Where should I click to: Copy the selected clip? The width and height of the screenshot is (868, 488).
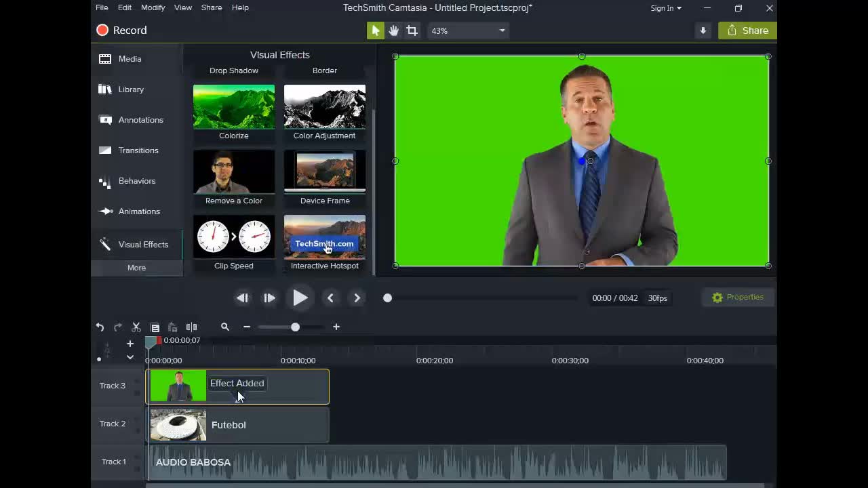click(x=155, y=327)
